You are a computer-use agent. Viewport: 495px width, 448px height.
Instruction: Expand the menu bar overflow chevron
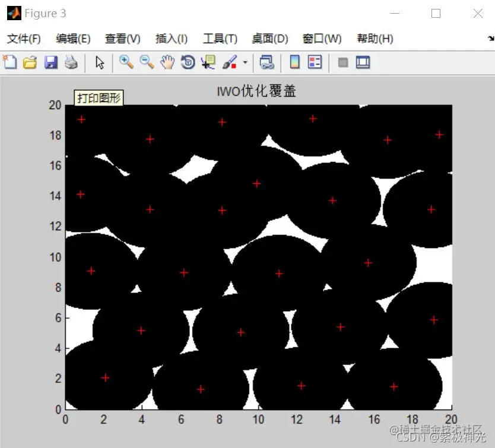490,39
